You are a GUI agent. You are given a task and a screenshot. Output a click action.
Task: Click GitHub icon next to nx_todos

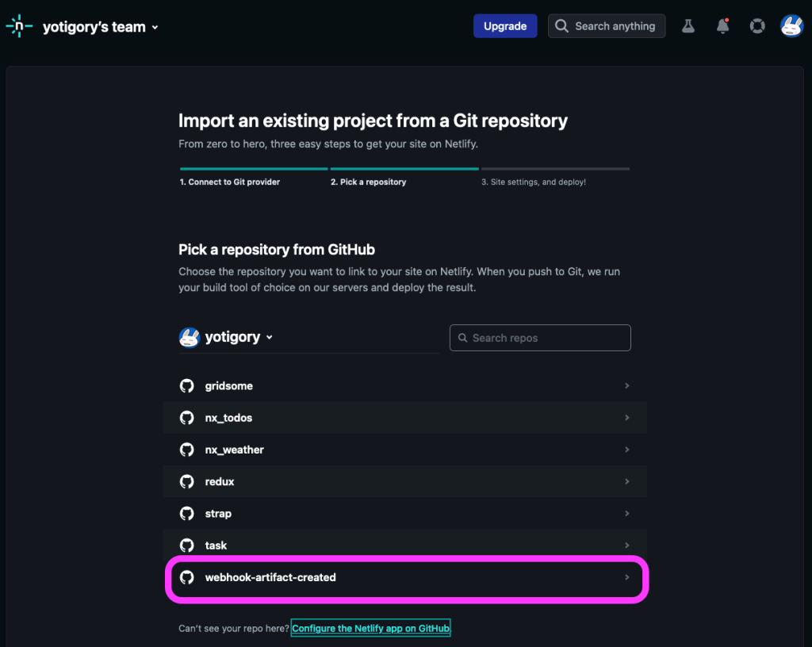(x=186, y=418)
